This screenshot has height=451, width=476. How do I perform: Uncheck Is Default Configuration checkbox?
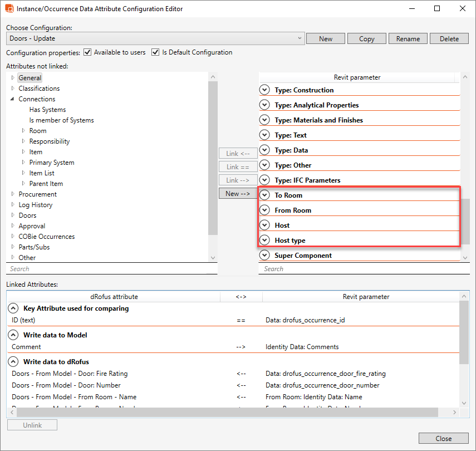coord(155,52)
